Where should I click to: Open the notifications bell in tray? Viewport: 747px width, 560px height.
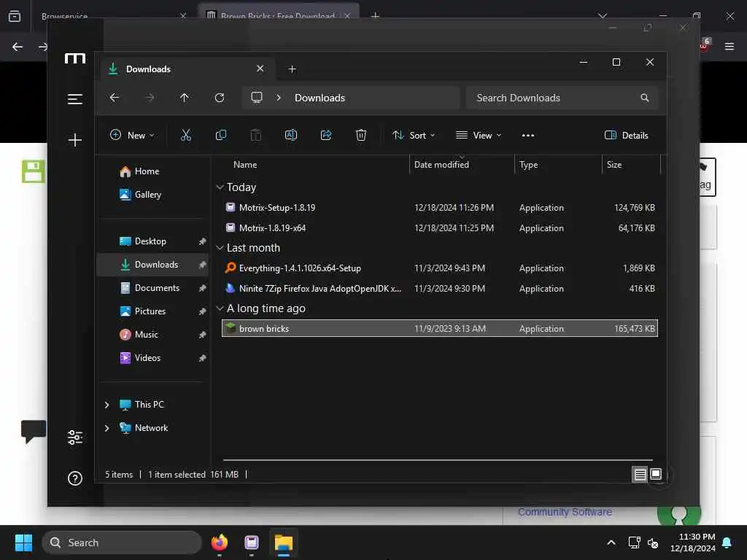pos(727,542)
